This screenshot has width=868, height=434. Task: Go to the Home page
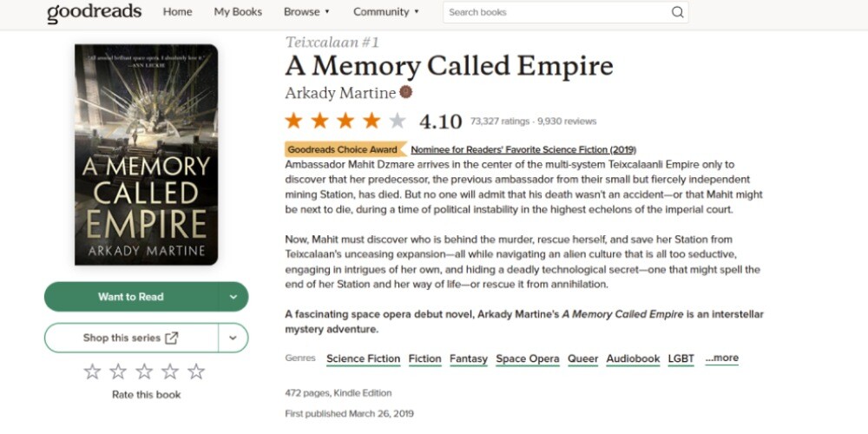[177, 12]
